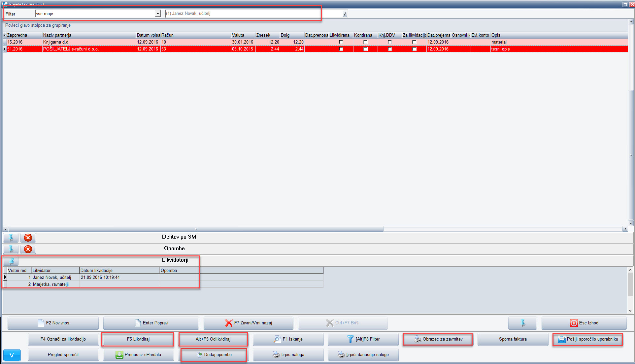Click F4 Označi za likvidacijo
This screenshot has width=635, height=364.
63,339
